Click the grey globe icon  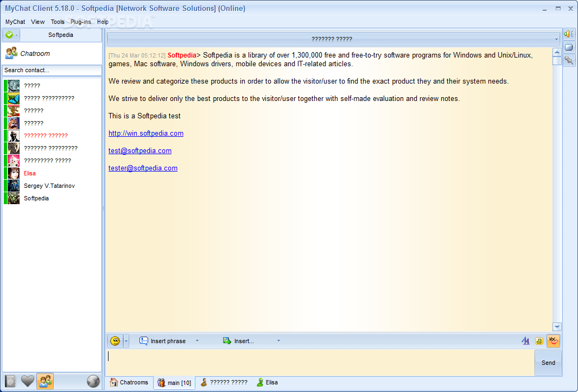pos(93,381)
